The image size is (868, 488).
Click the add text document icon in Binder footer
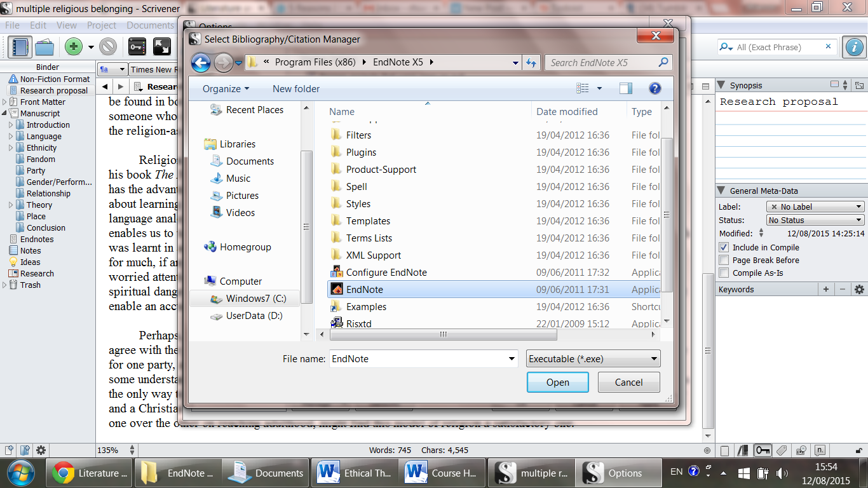pyautogui.click(x=10, y=451)
